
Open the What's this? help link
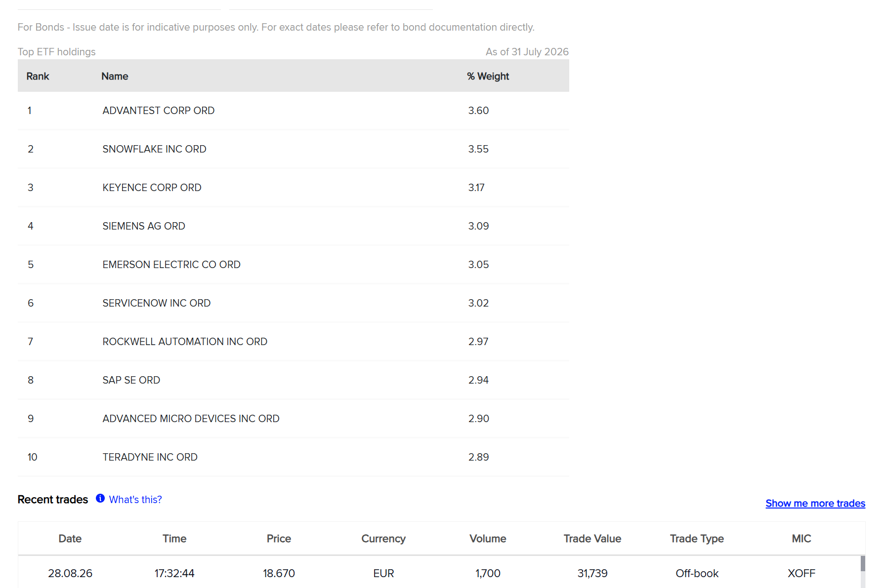[135, 500]
